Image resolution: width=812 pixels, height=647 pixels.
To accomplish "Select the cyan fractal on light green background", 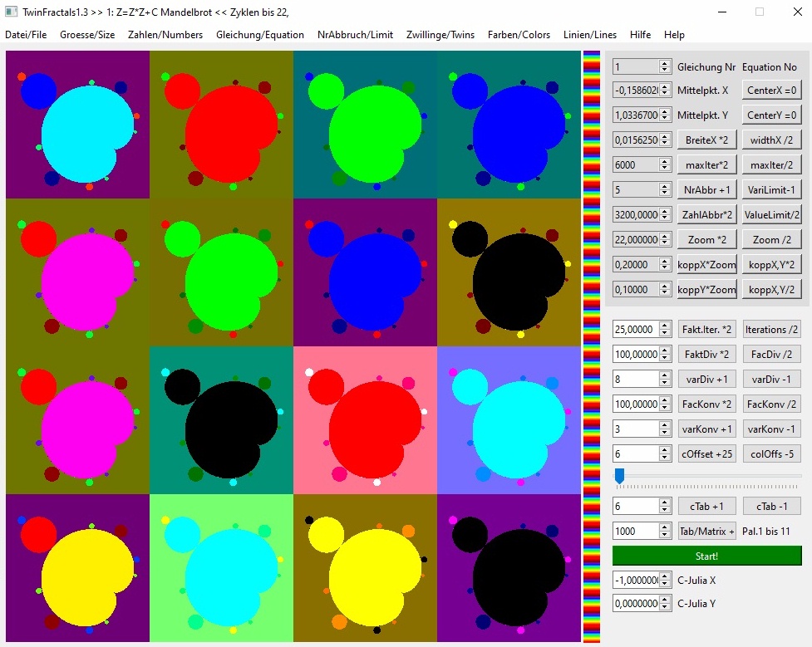I will coord(222,568).
